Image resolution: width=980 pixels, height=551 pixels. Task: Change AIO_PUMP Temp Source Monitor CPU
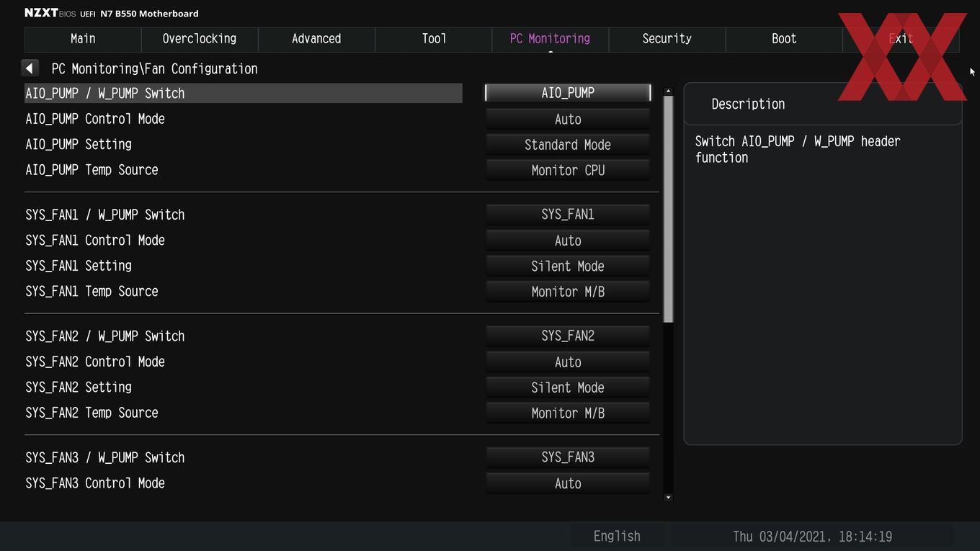click(x=568, y=170)
